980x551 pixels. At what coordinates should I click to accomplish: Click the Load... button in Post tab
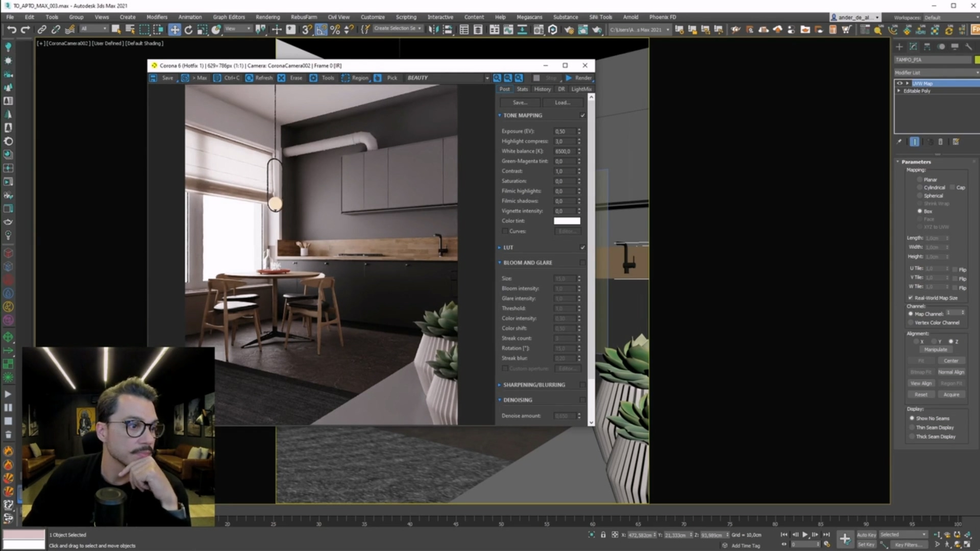[562, 103]
